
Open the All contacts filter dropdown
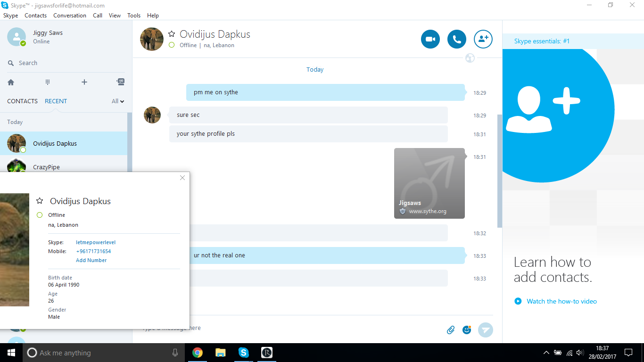pos(118,101)
